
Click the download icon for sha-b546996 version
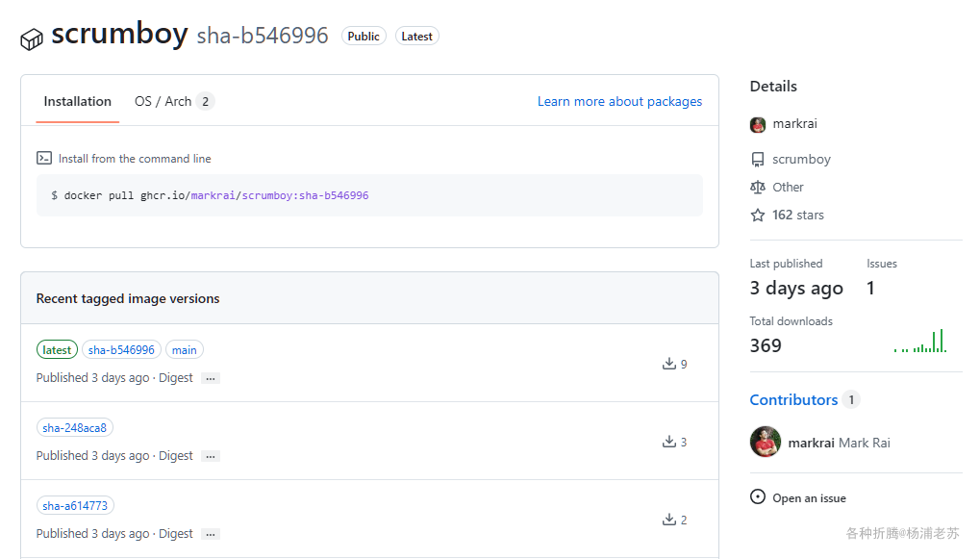coord(669,364)
